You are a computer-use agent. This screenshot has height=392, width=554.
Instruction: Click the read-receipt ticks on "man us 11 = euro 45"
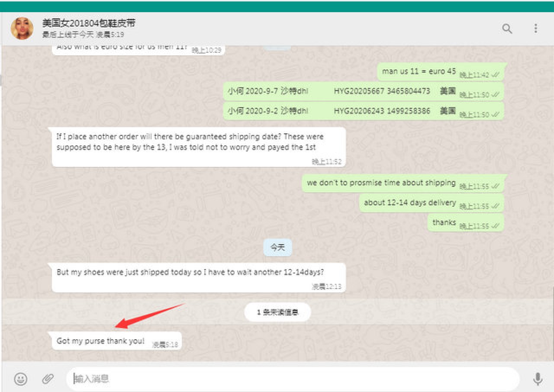click(x=496, y=75)
